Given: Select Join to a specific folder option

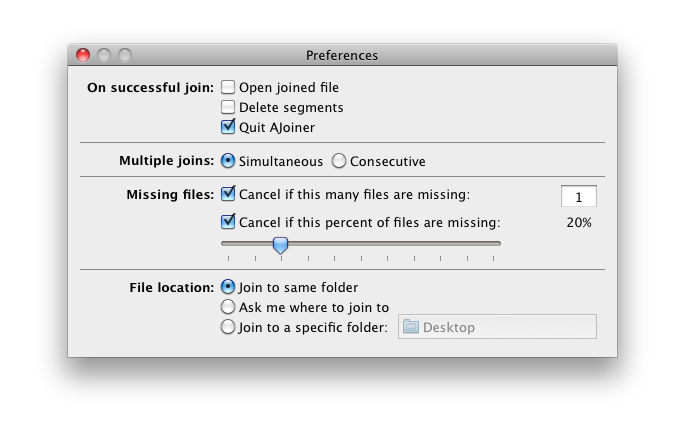Looking at the screenshot, I should coord(228,327).
